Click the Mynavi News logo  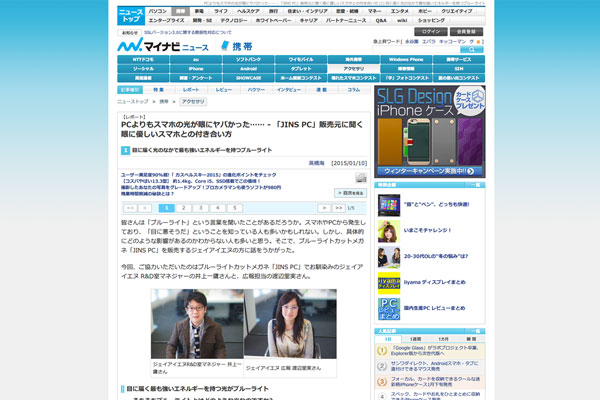163,46
